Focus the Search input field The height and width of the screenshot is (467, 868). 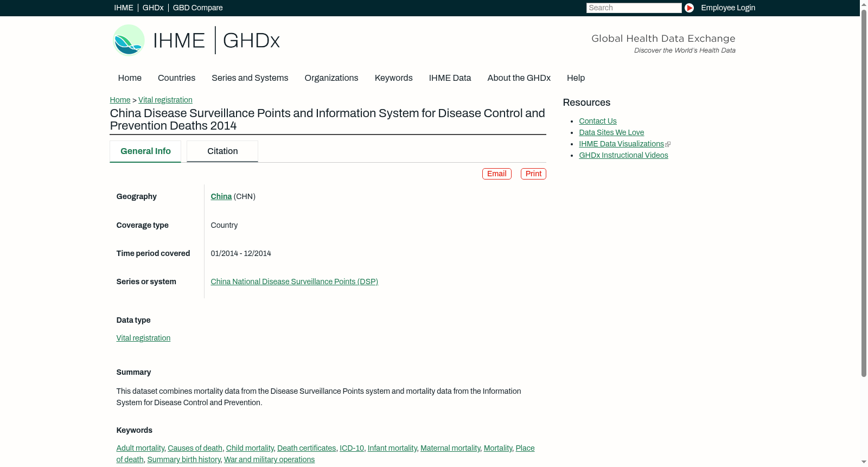coord(634,8)
